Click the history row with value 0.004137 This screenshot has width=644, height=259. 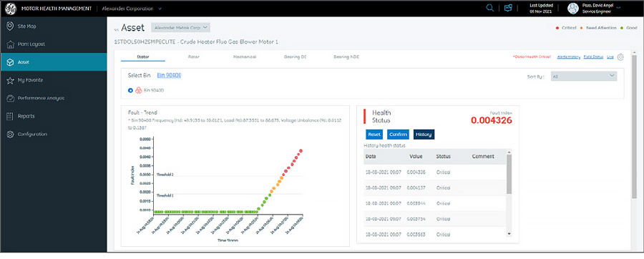(x=435, y=187)
